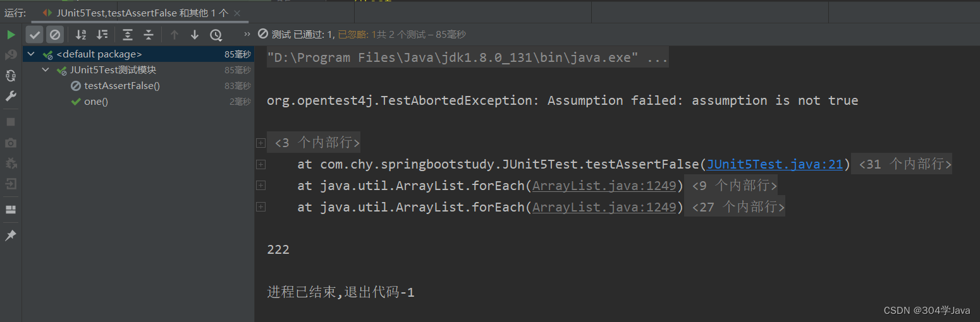Unfold the <31 个内部行> placeholder

(903, 164)
